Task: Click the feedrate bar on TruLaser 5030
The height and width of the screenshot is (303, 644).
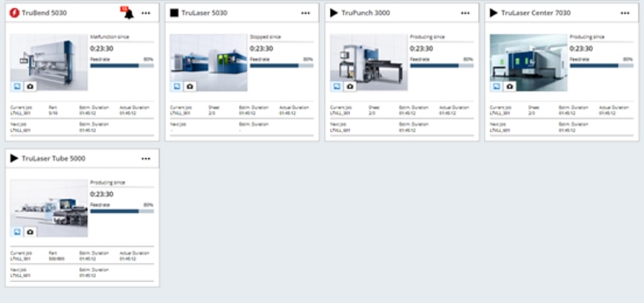Action: [281, 65]
